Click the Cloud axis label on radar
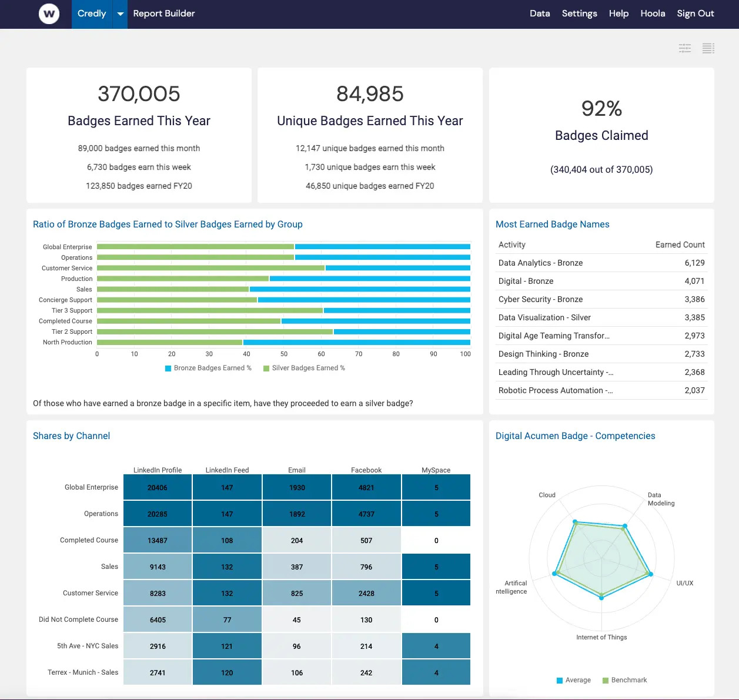 click(547, 495)
